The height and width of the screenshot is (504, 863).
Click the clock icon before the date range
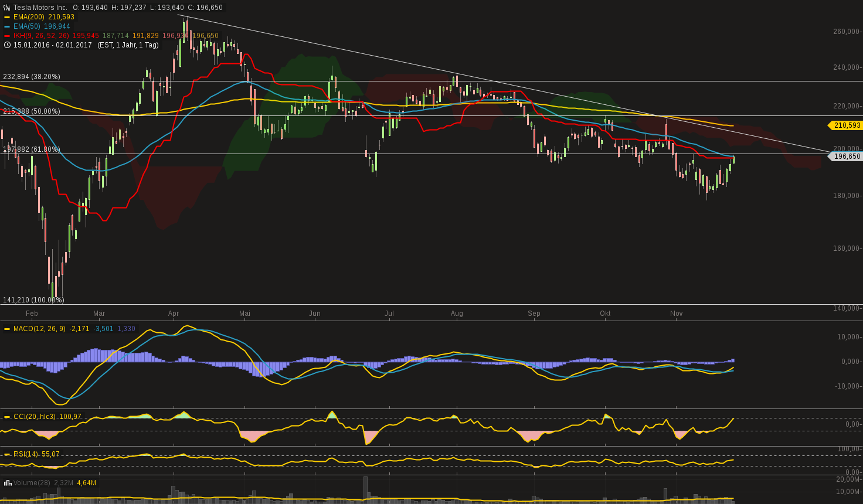[8, 45]
